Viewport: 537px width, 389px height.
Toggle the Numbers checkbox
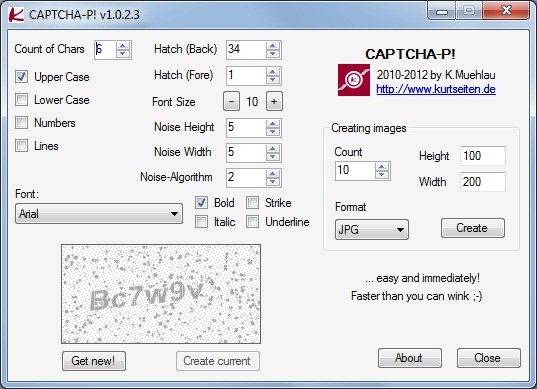click(22, 123)
